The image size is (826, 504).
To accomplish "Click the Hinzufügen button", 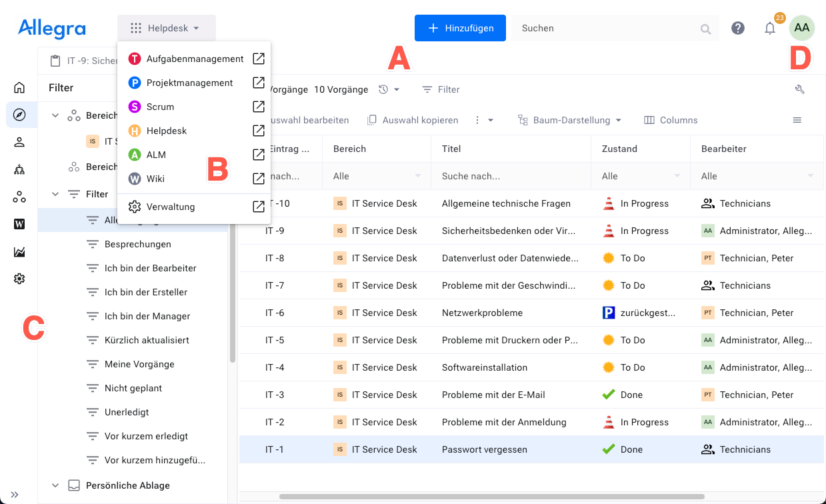I will tap(460, 28).
